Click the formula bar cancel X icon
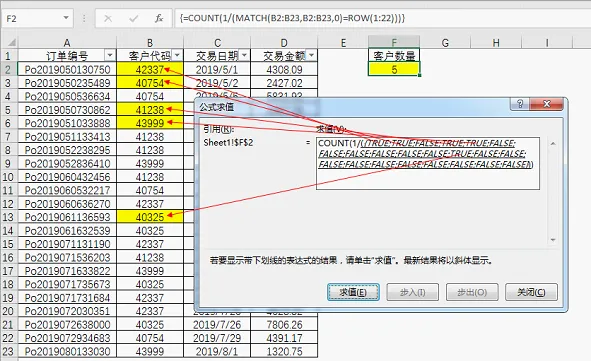This screenshot has height=361, width=591. 108,18
